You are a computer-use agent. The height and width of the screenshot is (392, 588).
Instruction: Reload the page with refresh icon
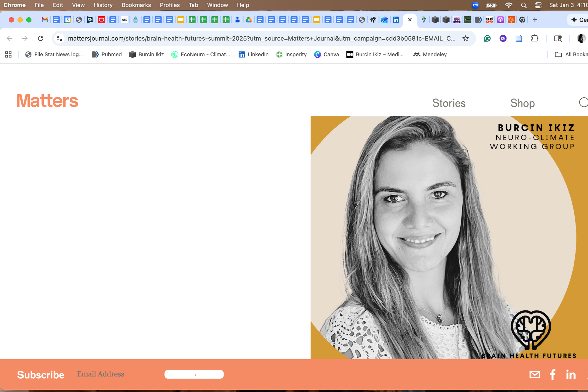pyautogui.click(x=40, y=38)
